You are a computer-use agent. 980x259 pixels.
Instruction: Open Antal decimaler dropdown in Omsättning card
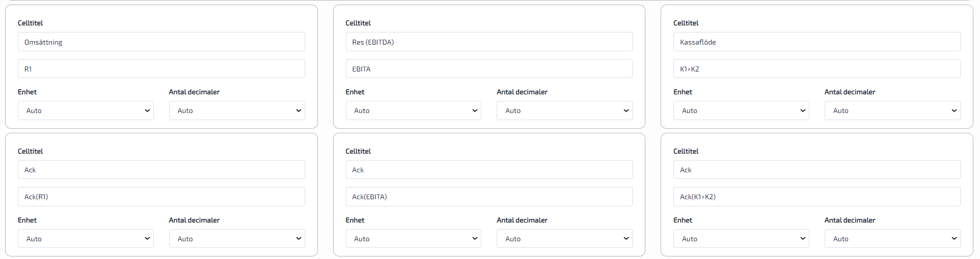(x=237, y=110)
